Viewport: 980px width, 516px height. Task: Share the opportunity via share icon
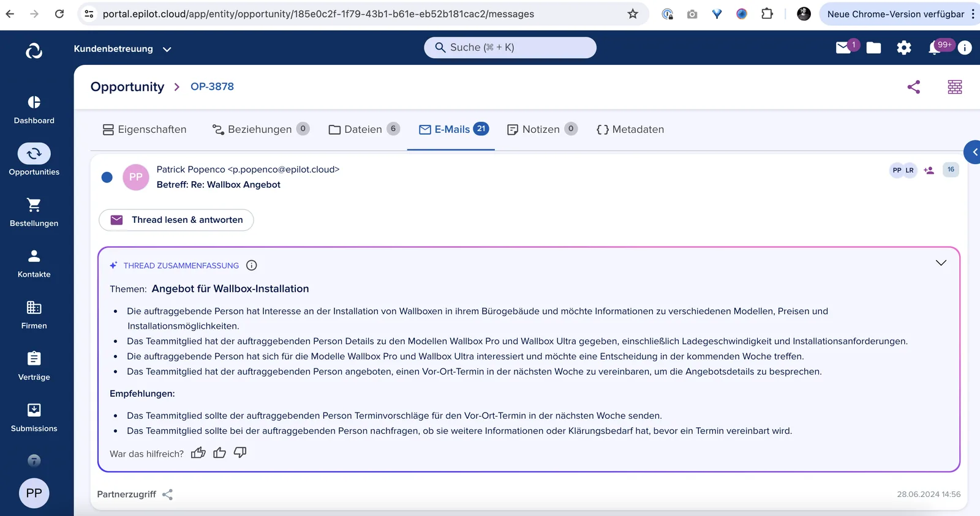914,87
